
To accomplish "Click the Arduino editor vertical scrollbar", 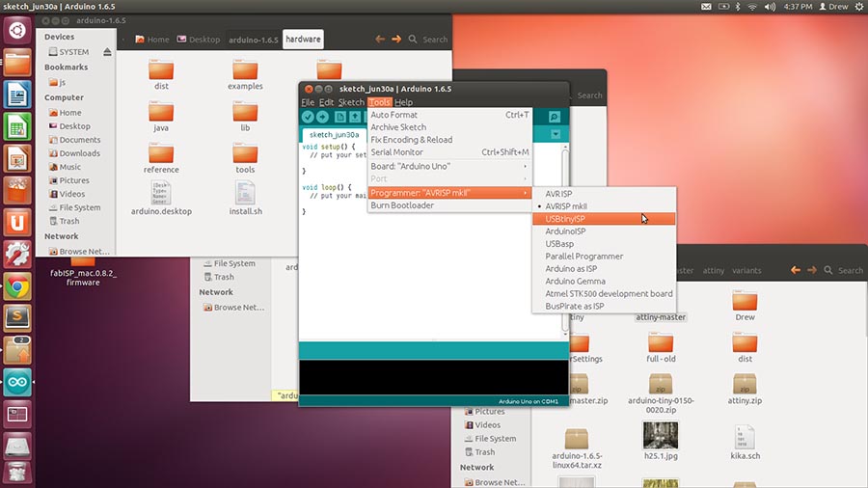I will pyautogui.click(x=564, y=241).
